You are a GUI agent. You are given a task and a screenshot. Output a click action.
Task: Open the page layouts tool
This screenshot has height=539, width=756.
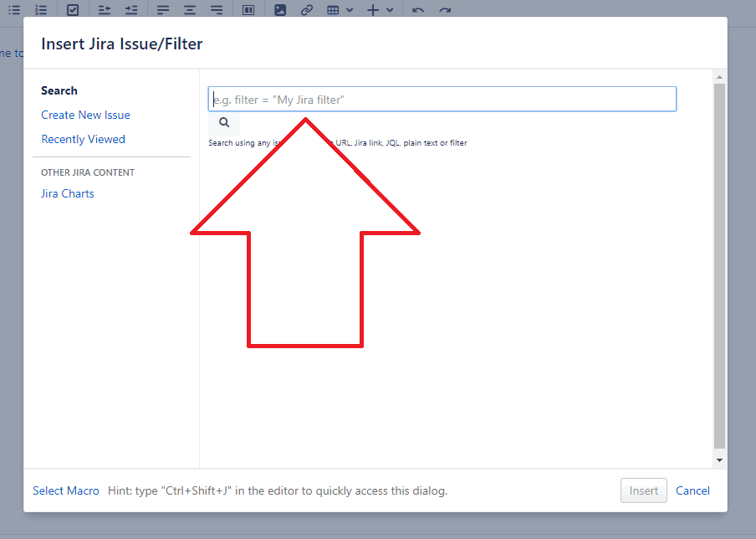tap(248, 9)
